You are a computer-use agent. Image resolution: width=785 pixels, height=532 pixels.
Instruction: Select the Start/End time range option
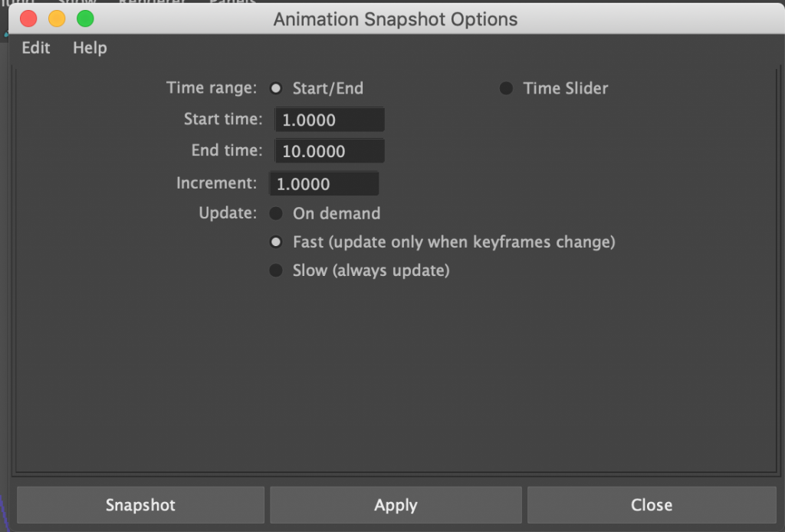pos(275,88)
